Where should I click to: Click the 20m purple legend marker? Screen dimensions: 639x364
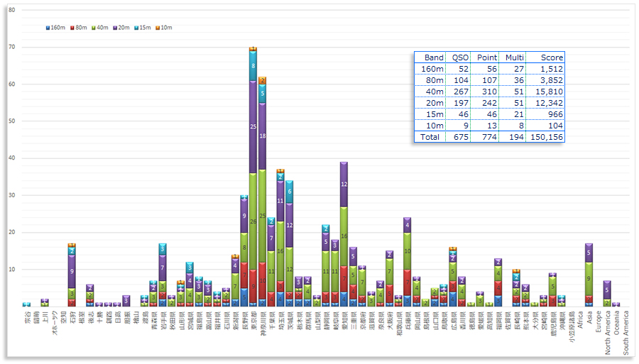(114, 28)
